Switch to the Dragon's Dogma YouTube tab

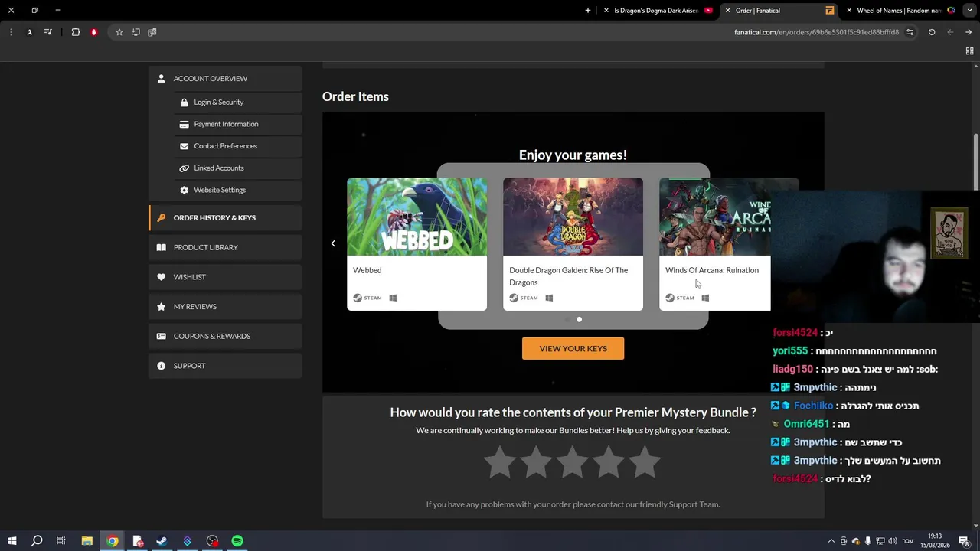(658, 11)
